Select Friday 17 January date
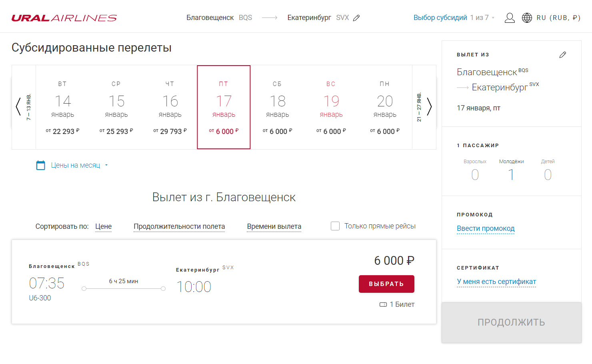 pos(224,107)
